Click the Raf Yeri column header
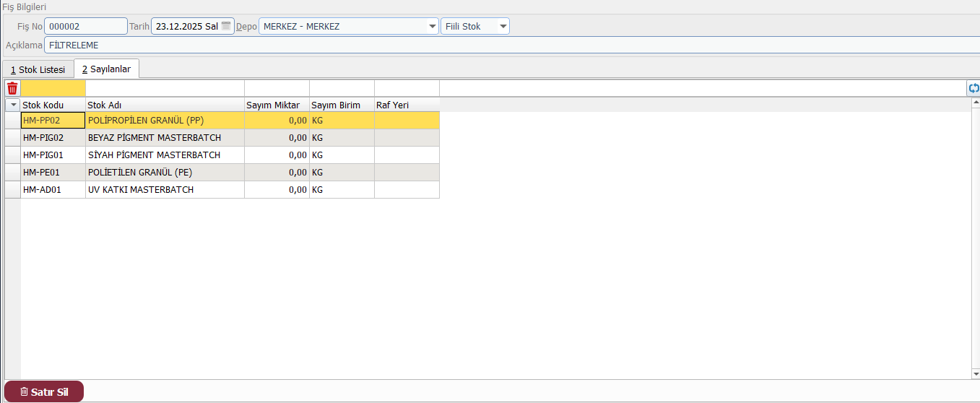 [407, 105]
